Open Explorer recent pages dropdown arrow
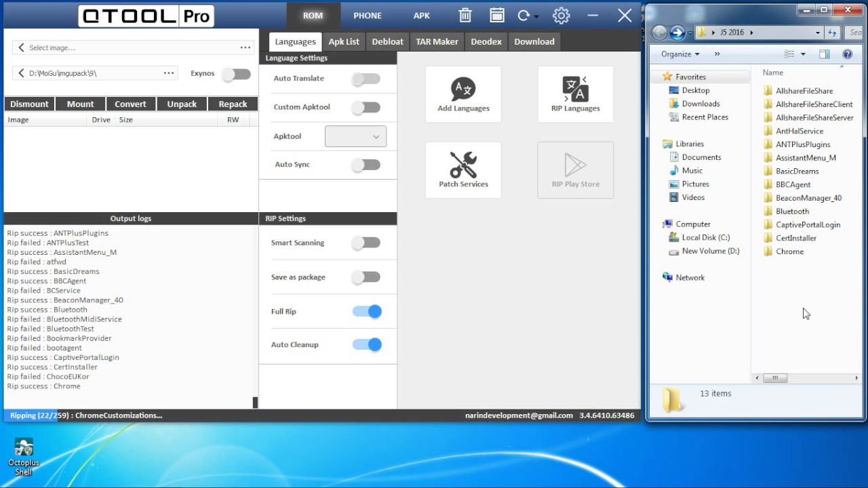The width and height of the screenshot is (868, 488). (x=690, y=33)
